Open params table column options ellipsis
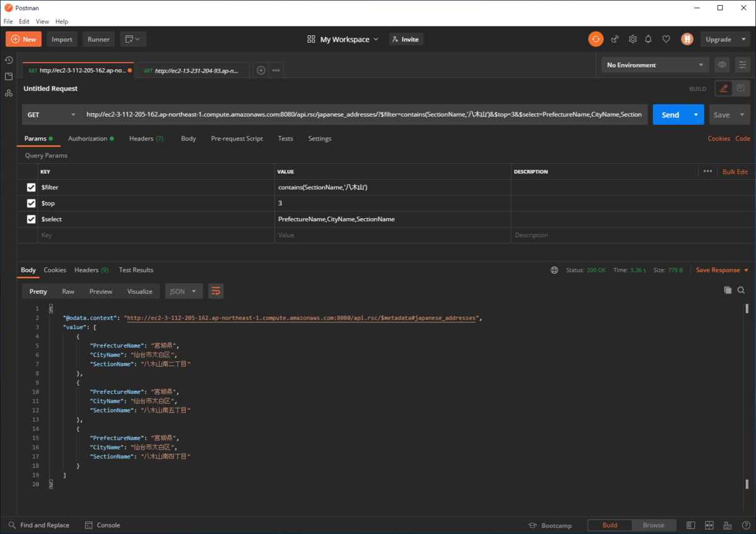Viewport: 756px width, 534px height. pos(707,171)
